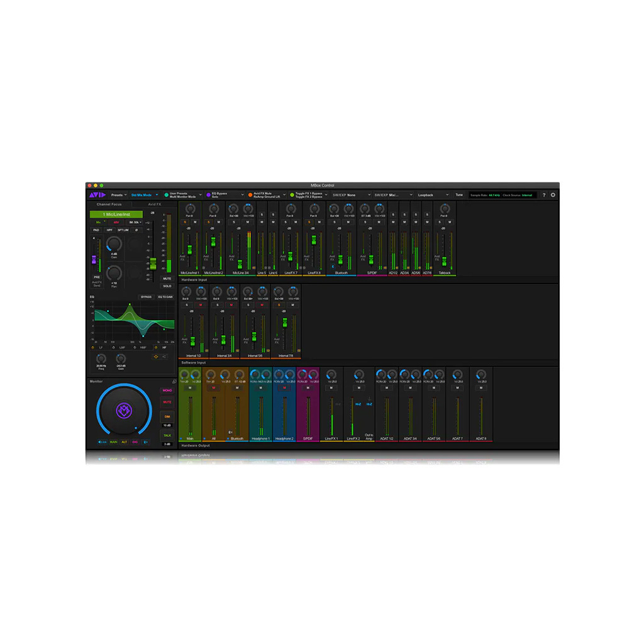Click the Gain knob in Channel Focus
The image size is (644, 644).
[114, 245]
